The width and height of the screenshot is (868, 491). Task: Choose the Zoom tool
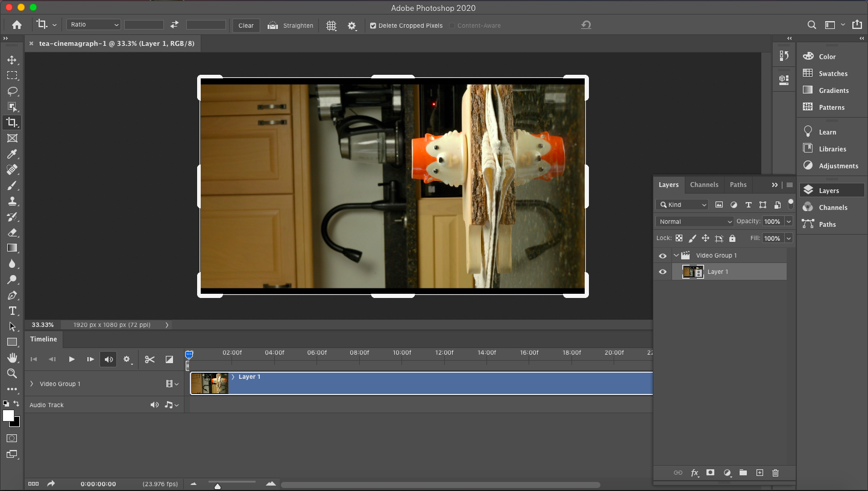(x=12, y=373)
